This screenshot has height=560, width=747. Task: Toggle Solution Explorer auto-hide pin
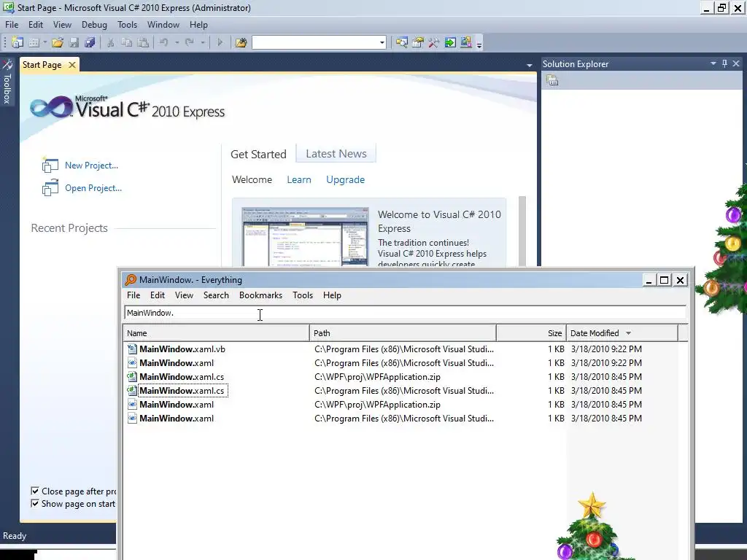[x=724, y=63]
